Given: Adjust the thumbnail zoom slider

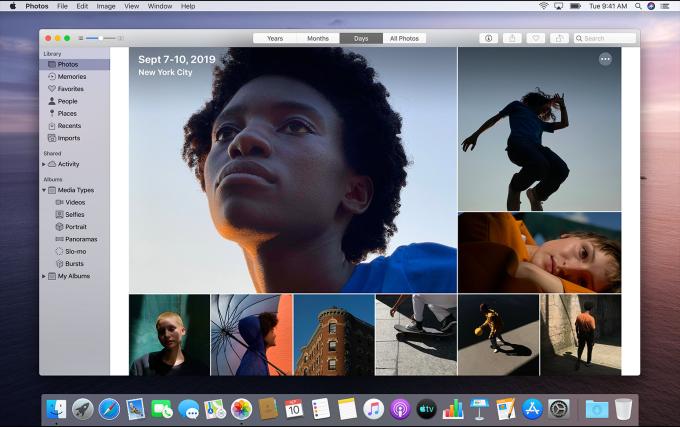Looking at the screenshot, I should pos(101,38).
